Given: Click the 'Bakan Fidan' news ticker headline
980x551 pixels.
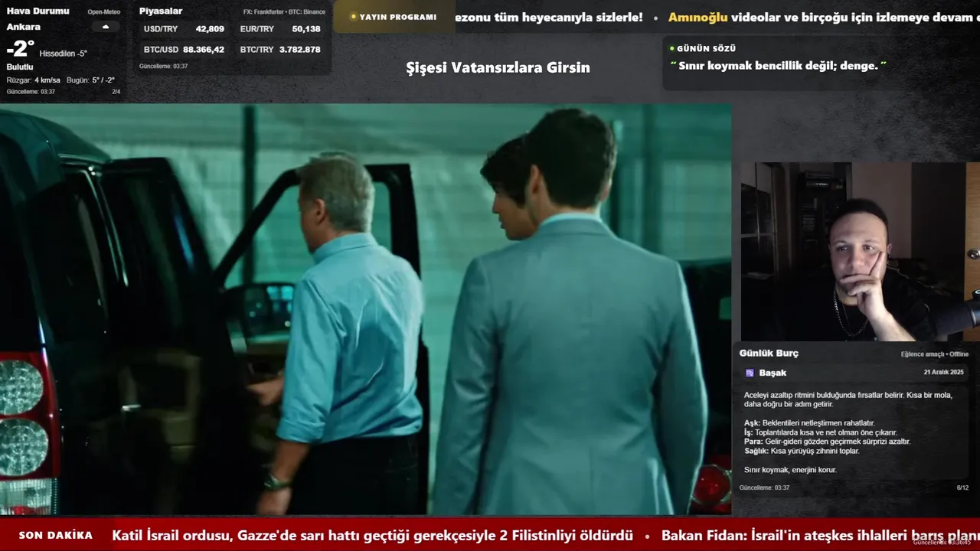Looking at the screenshot, I should [821, 536].
